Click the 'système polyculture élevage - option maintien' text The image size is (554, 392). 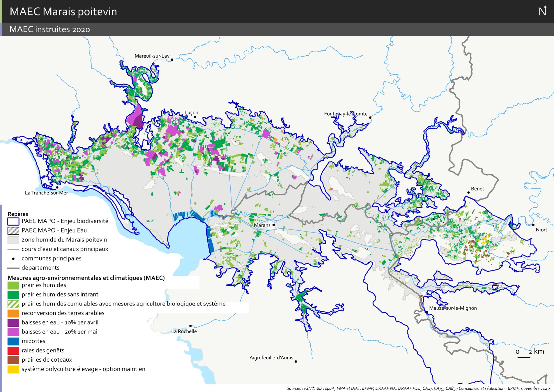pos(83,369)
